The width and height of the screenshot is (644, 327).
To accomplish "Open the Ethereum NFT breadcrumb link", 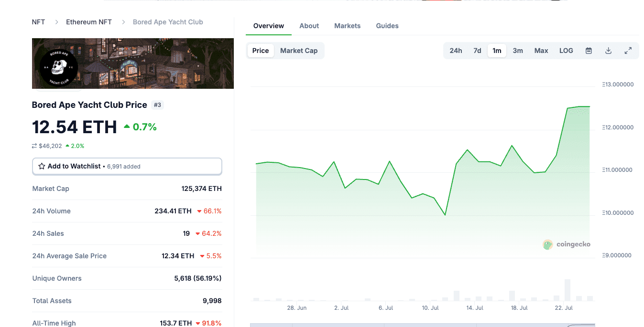I will [89, 22].
